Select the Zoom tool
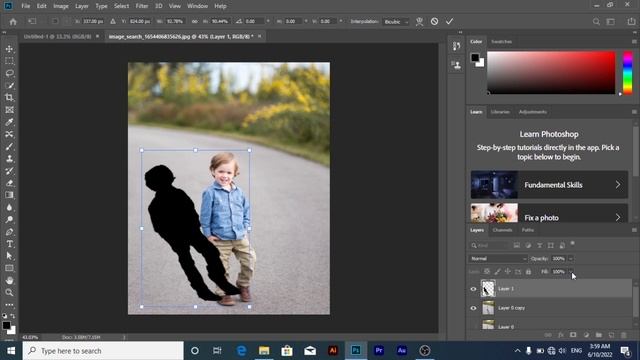 pos(9,292)
